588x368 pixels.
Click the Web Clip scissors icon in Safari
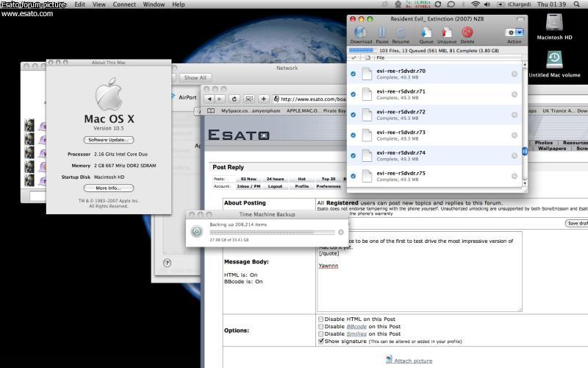[x=248, y=99]
